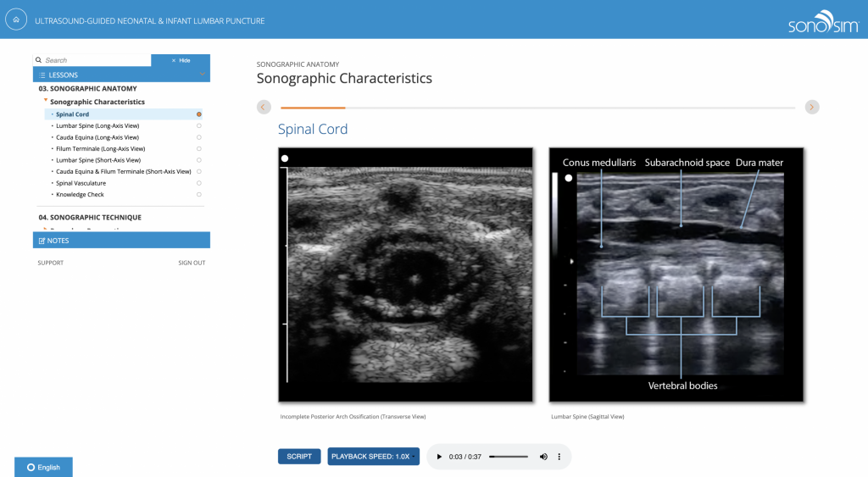Open audio player more options menu

559,457
